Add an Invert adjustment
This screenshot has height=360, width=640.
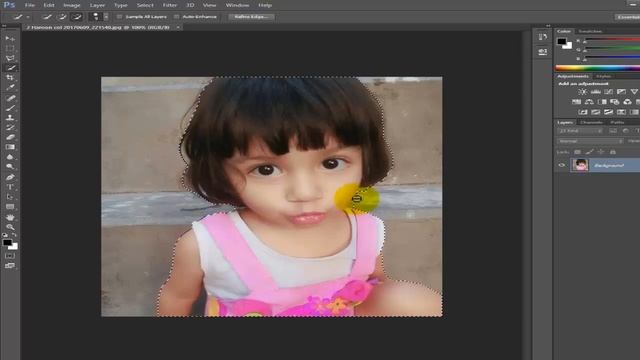pyautogui.click(x=583, y=112)
